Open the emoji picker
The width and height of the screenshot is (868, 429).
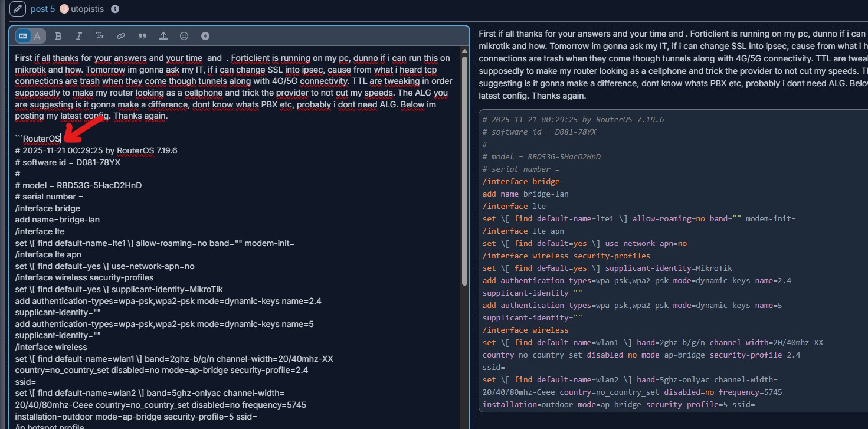pos(184,36)
